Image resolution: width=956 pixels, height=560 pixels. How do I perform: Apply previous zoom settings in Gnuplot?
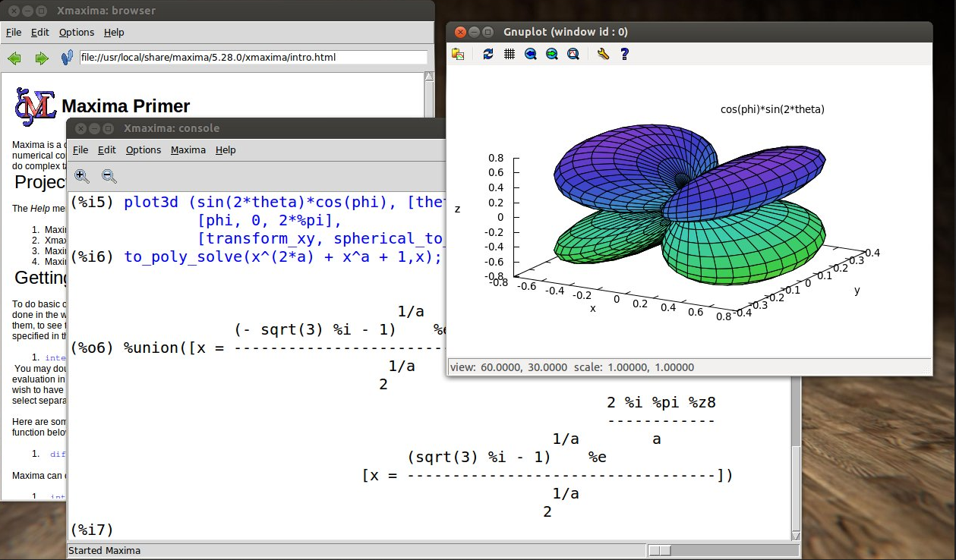[531, 54]
